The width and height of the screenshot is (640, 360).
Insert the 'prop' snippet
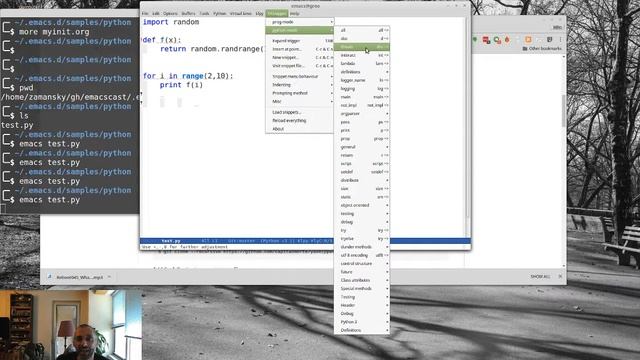(362, 139)
